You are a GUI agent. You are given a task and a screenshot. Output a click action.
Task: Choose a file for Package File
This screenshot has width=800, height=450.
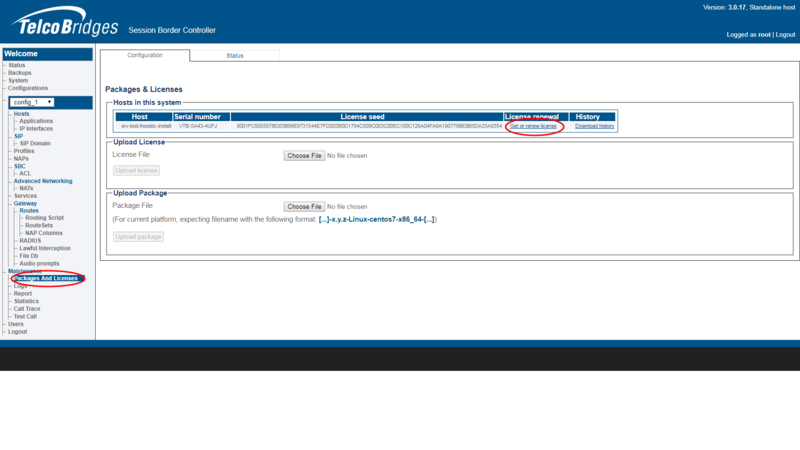point(304,207)
